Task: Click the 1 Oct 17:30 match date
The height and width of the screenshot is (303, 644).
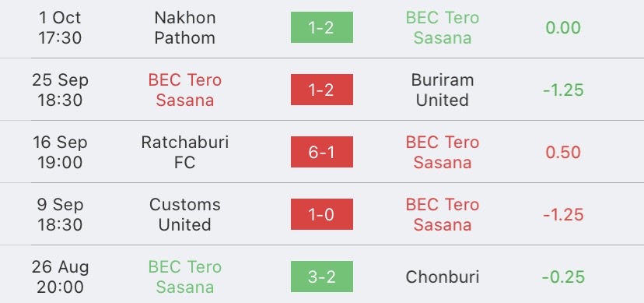Action: pyautogui.click(x=60, y=27)
